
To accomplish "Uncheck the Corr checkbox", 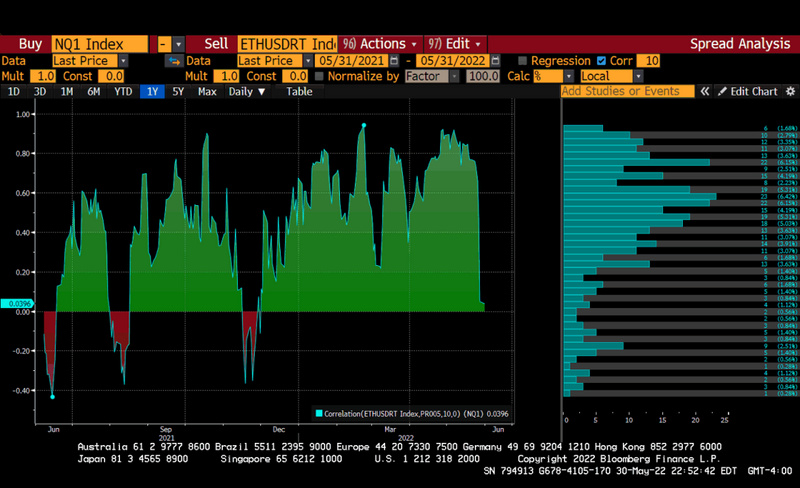I will point(601,60).
